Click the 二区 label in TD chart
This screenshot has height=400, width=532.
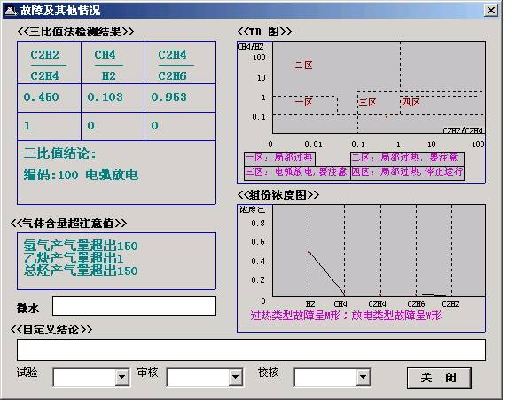point(303,65)
